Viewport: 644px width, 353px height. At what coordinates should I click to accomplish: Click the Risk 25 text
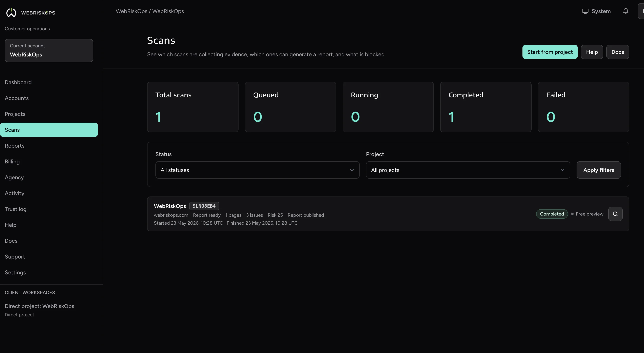pyautogui.click(x=275, y=215)
